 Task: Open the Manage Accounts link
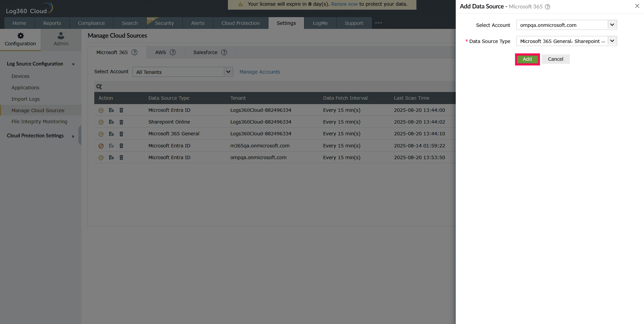click(x=259, y=72)
